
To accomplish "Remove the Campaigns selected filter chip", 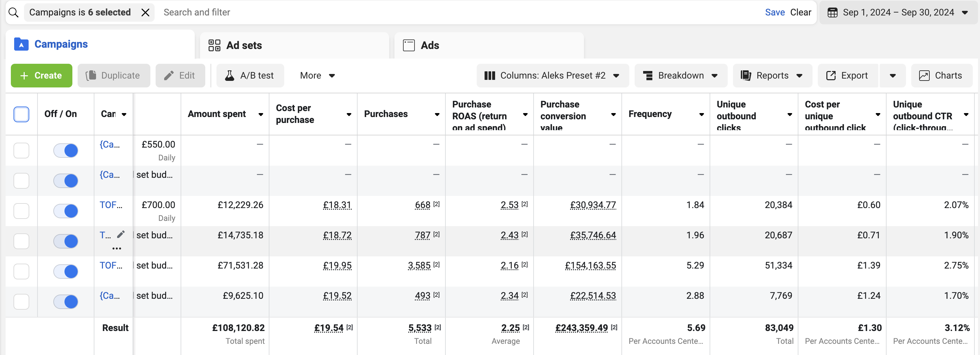I will click(x=145, y=12).
